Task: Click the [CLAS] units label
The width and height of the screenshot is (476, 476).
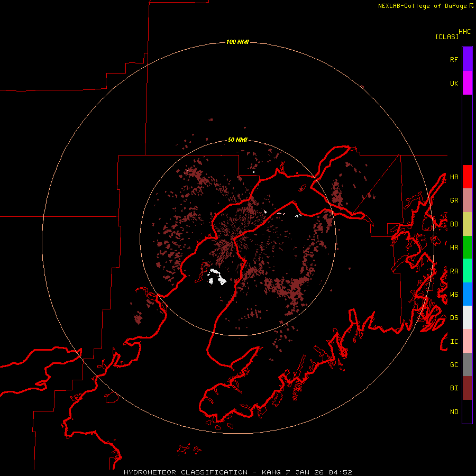Action: point(447,37)
